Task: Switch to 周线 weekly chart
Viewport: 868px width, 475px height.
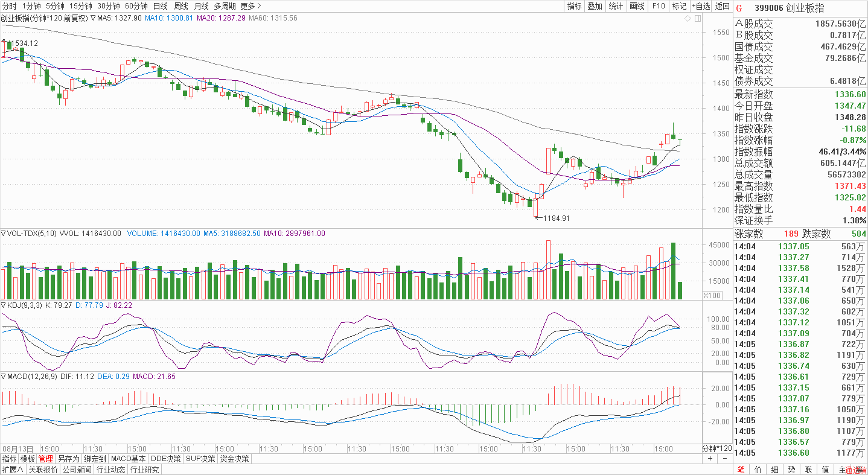Action: (180, 6)
